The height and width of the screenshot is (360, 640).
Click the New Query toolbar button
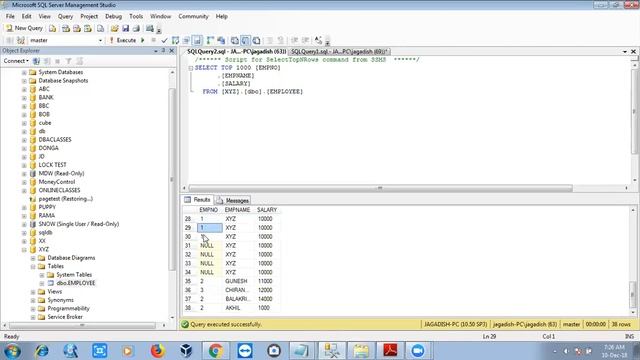click(x=24, y=28)
